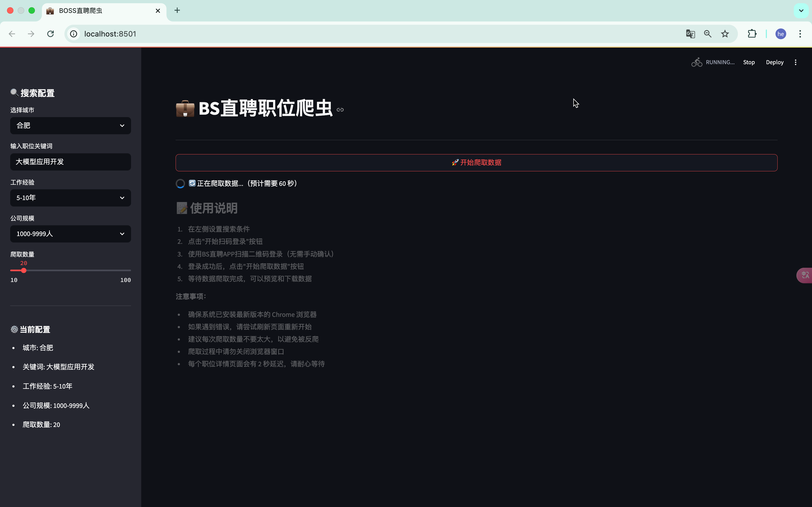Open the Streamlit three-dot options menu
The width and height of the screenshot is (812, 507).
pos(796,62)
